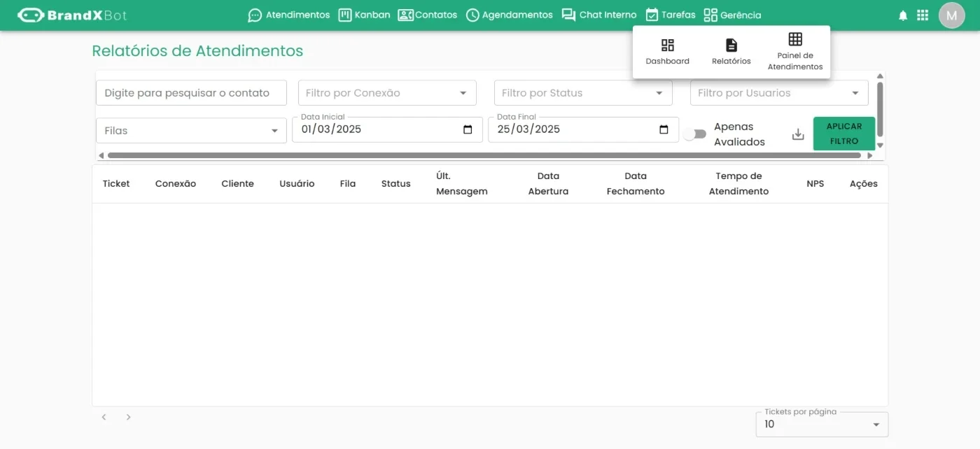Expand the Filtro por Conexão dropdown
This screenshot has width=980, height=449.
(x=387, y=93)
